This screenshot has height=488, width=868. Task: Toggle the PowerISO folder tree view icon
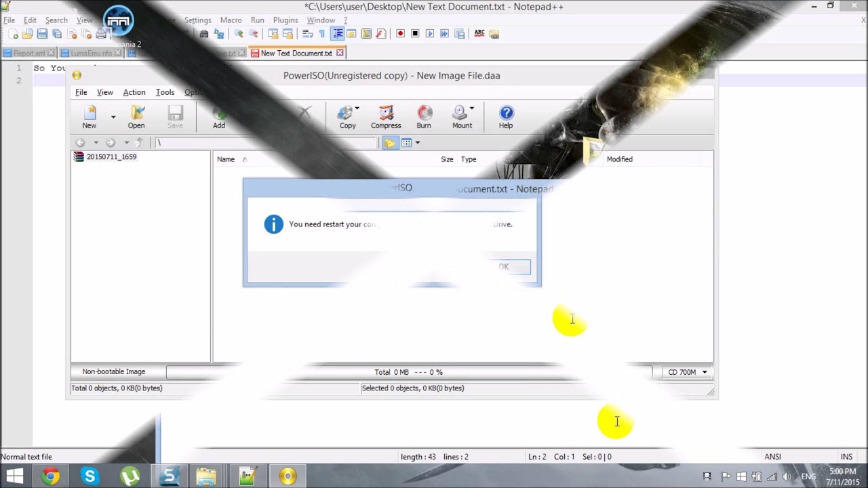390,143
